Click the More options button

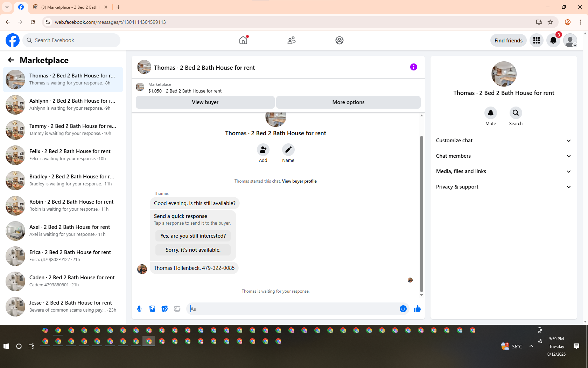click(x=348, y=102)
